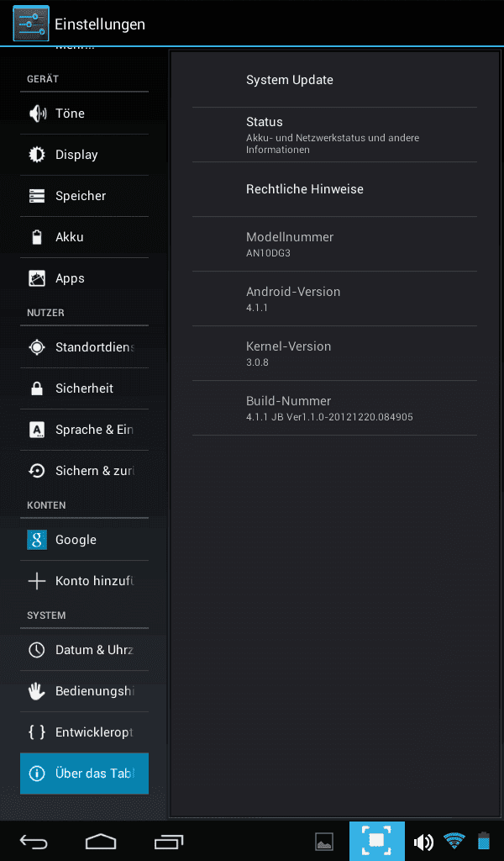Open Sprache & Eingabe label
504x861 pixels.
(x=94, y=430)
